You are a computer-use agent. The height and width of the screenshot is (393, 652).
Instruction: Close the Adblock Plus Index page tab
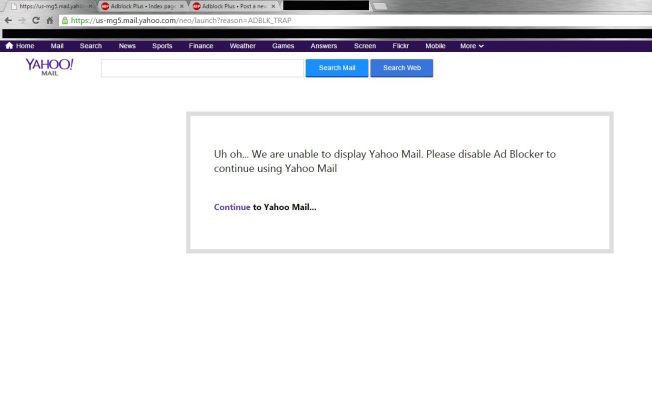point(181,6)
